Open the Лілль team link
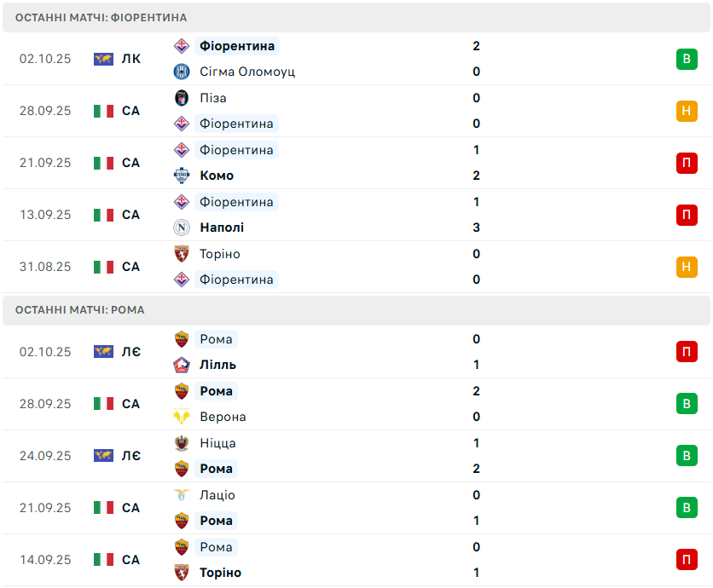 point(217,365)
